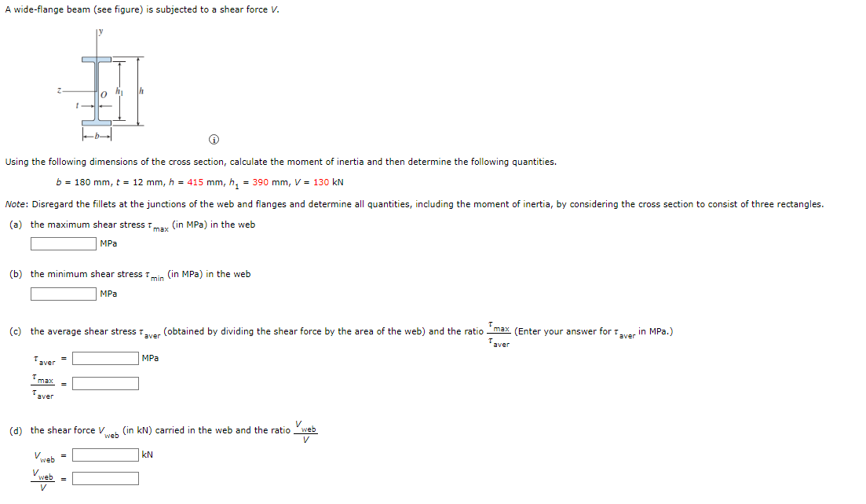Select the τmax/τaver ratio answer box

click(105, 384)
